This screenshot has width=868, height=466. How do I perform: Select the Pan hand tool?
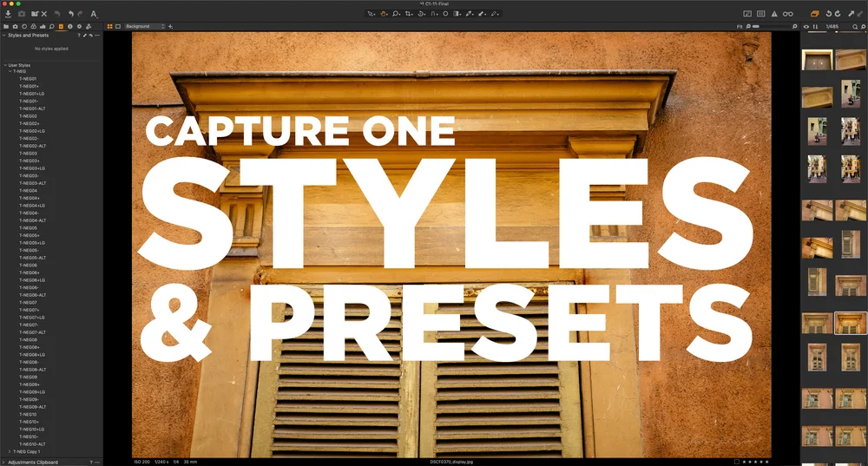tap(384, 13)
